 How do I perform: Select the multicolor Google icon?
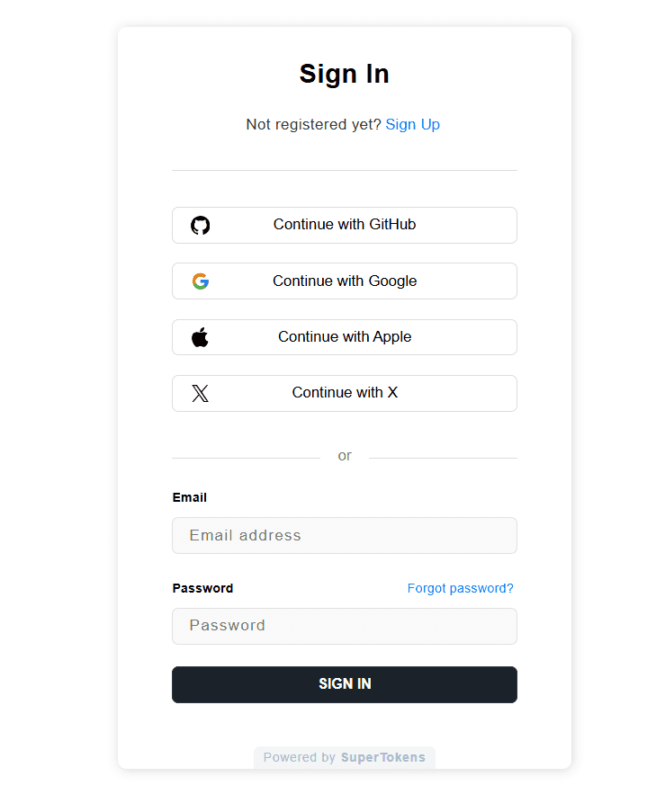[201, 281]
